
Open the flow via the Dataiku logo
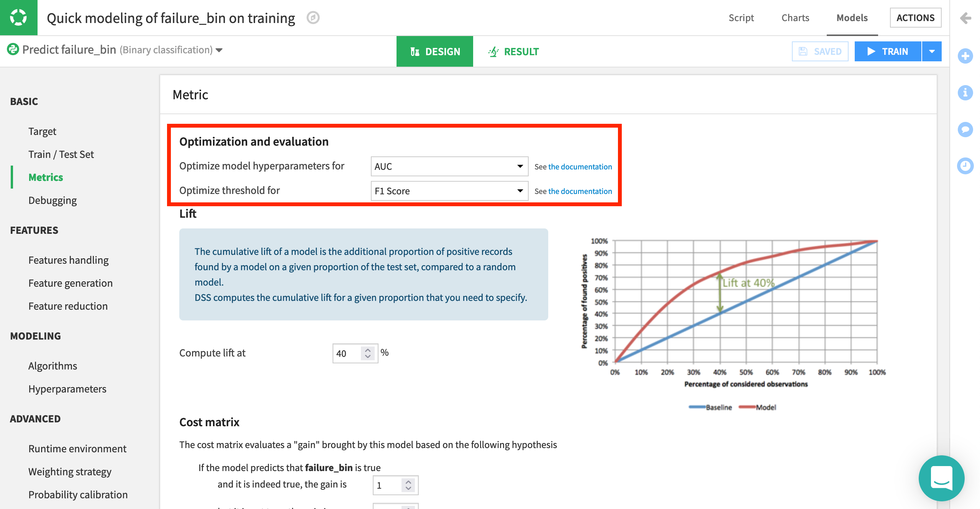(18, 17)
